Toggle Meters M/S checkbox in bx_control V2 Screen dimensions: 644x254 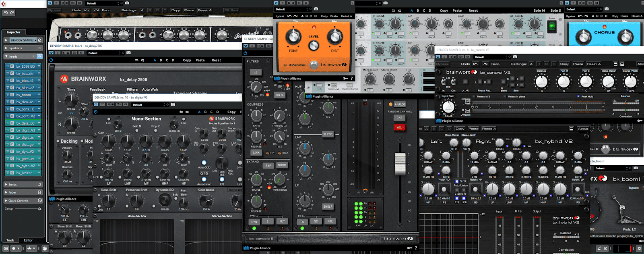tap(474, 96)
